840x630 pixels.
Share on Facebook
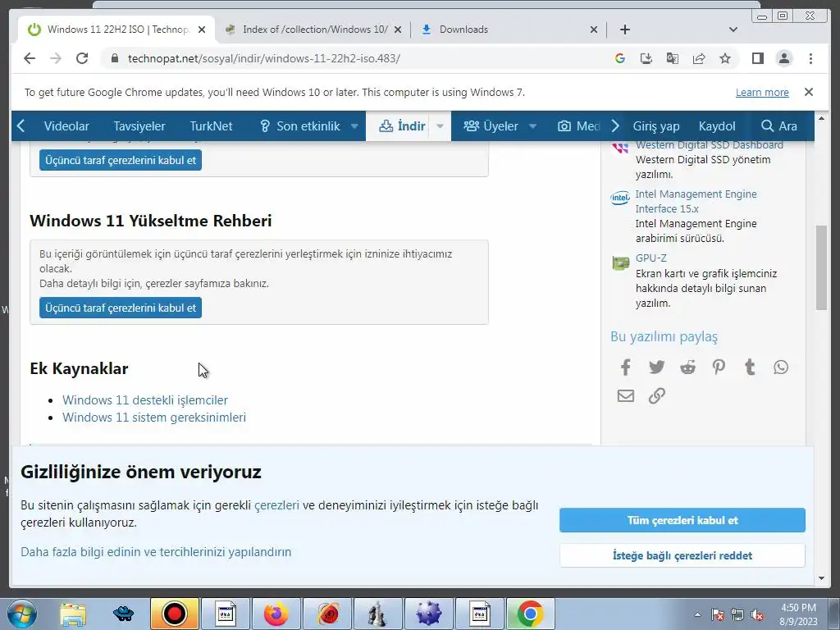point(625,367)
